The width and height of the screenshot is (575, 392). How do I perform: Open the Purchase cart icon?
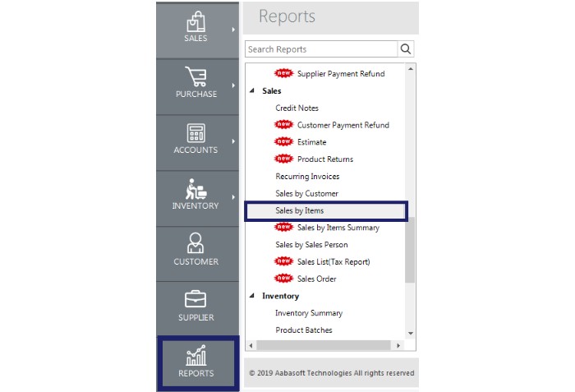pyautogui.click(x=195, y=76)
